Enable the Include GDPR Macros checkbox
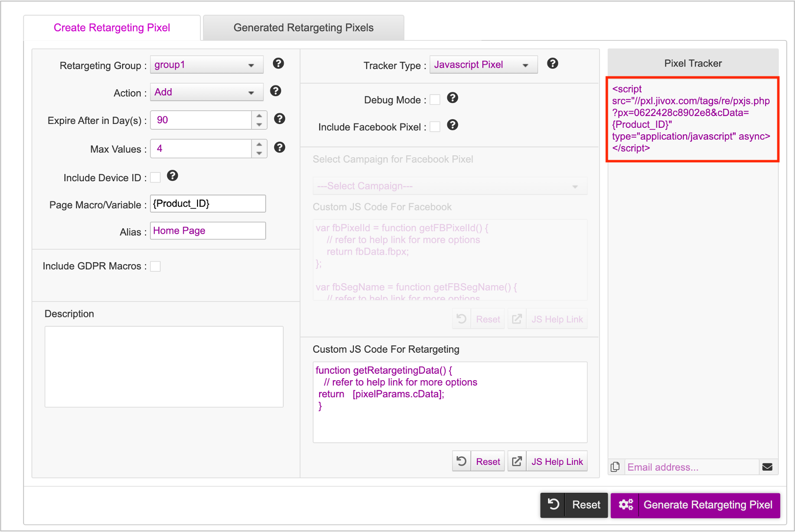This screenshot has width=795, height=532. [x=155, y=266]
